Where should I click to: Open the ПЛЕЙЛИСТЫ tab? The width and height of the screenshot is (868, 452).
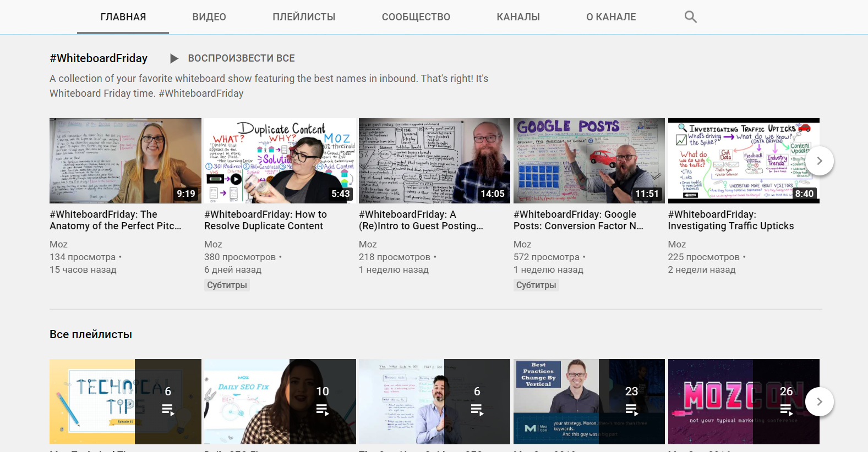(304, 17)
